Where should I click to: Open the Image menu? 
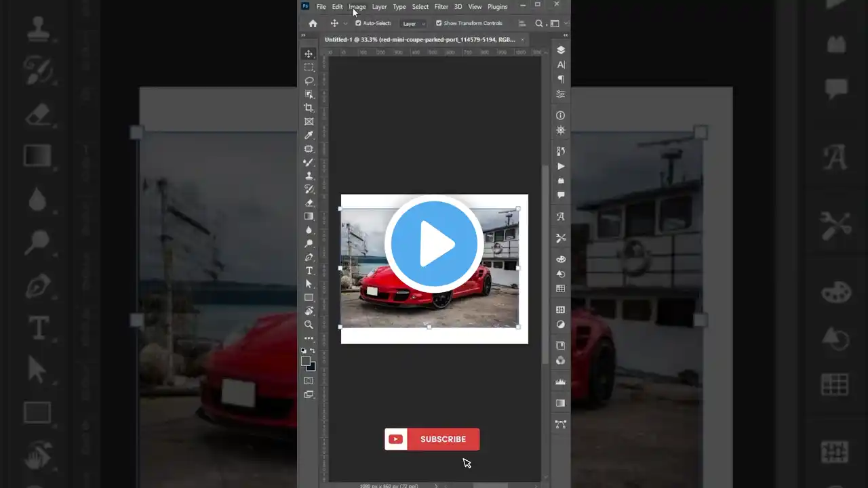pyautogui.click(x=357, y=7)
